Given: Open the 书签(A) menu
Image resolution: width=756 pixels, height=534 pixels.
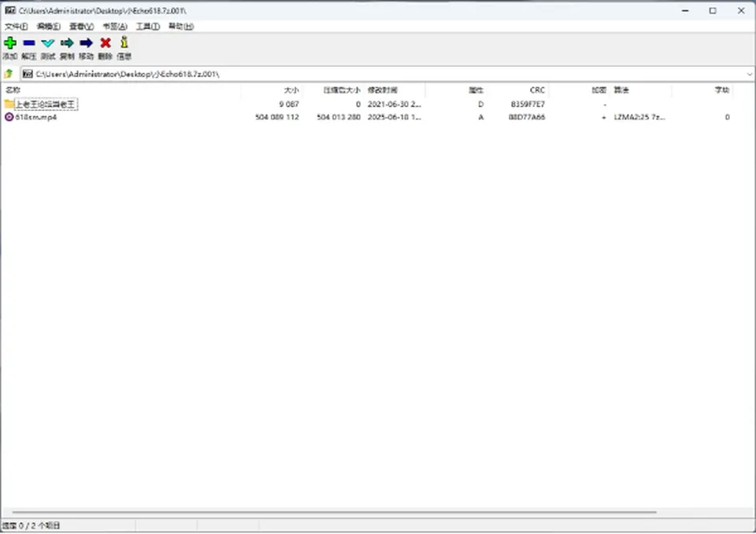Looking at the screenshot, I should click(x=115, y=26).
